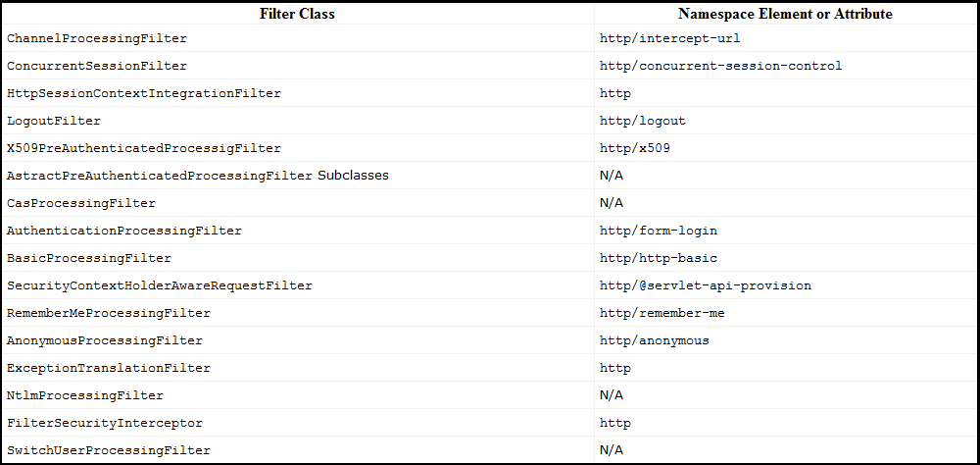Select the CasProcessingFilter cell
This screenshot has height=465, width=980.
(x=81, y=203)
